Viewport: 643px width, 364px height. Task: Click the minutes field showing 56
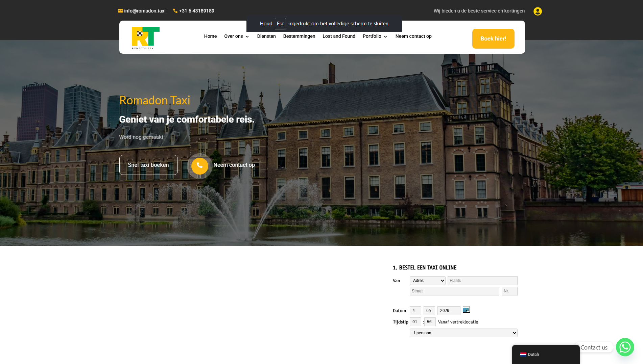coord(430,322)
